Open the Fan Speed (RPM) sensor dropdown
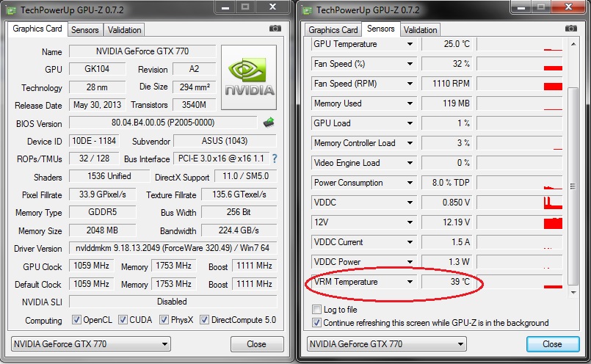Viewport: 591px width, 364px height. (410, 84)
